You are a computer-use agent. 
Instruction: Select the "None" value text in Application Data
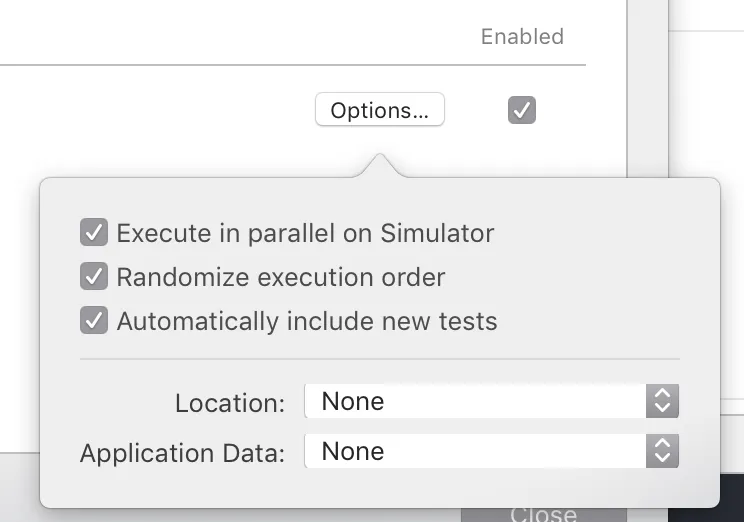[352, 452]
